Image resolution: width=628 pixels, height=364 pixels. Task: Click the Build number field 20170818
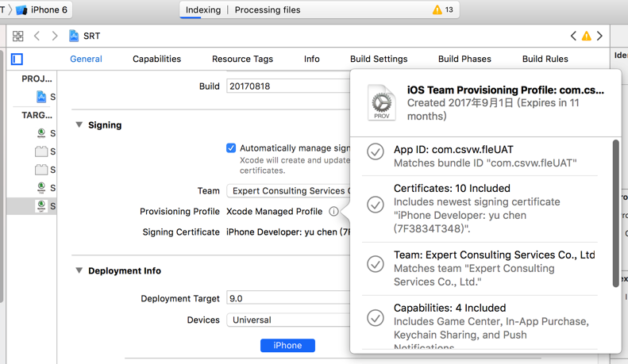(x=287, y=86)
